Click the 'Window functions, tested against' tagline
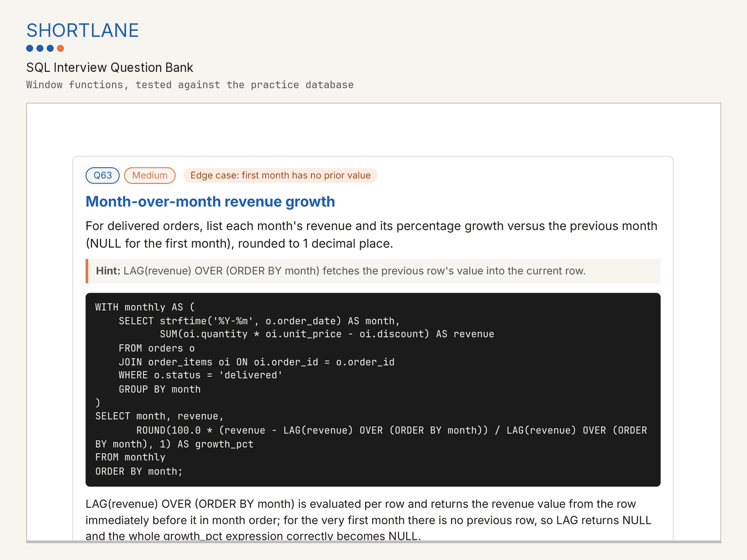 coord(190,85)
